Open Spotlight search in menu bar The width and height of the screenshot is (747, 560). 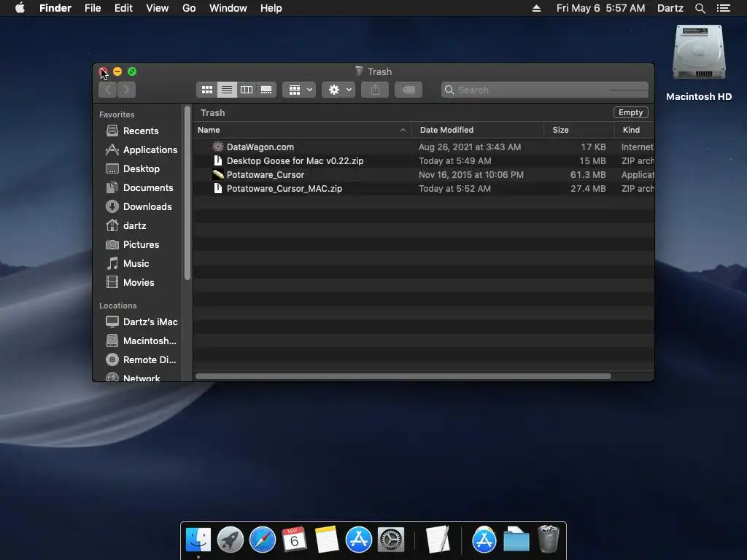tap(700, 8)
